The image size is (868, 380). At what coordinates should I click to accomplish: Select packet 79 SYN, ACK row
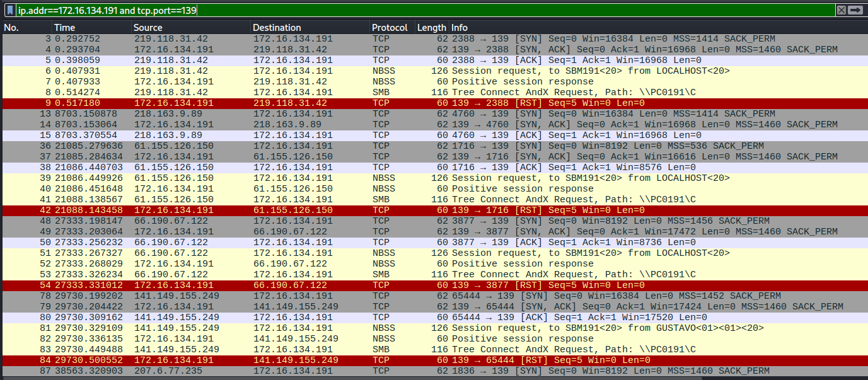(434, 306)
